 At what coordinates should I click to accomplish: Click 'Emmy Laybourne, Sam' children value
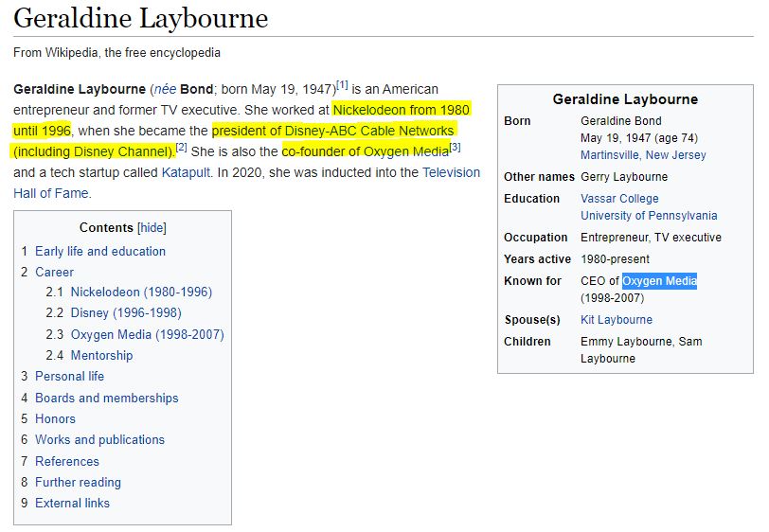tap(641, 342)
